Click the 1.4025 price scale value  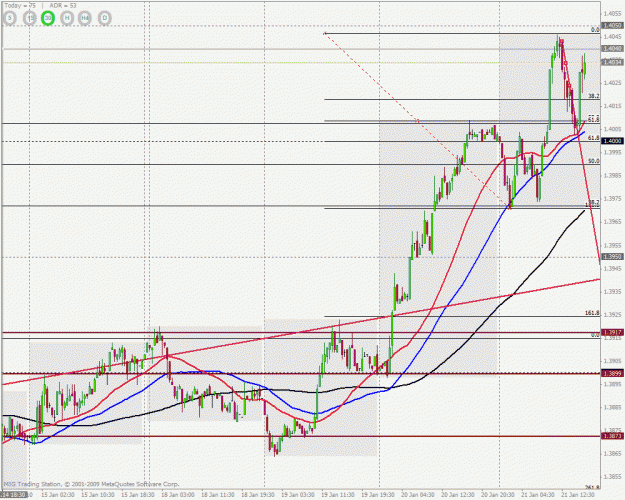[612, 83]
